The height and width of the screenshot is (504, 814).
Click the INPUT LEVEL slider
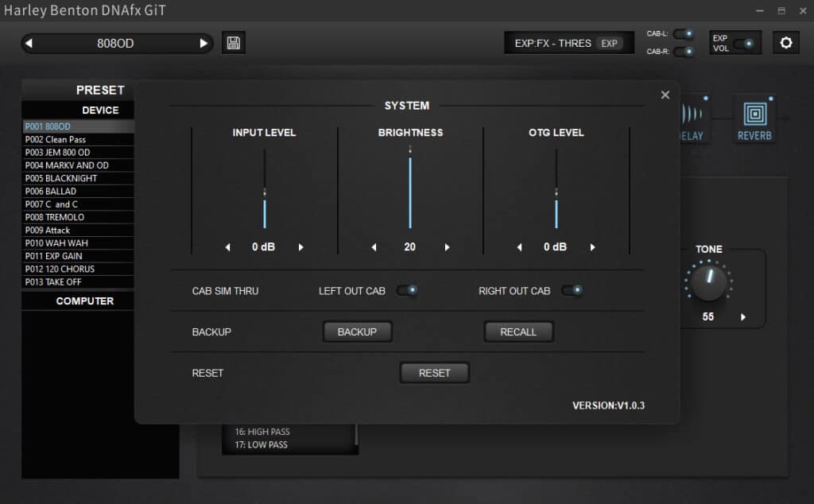point(264,189)
